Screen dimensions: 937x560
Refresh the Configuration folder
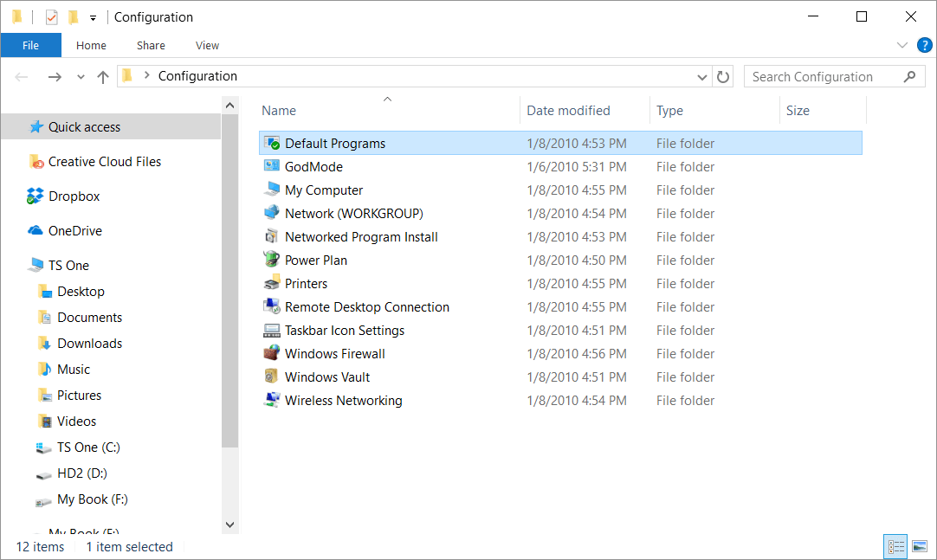pos(724,77)
